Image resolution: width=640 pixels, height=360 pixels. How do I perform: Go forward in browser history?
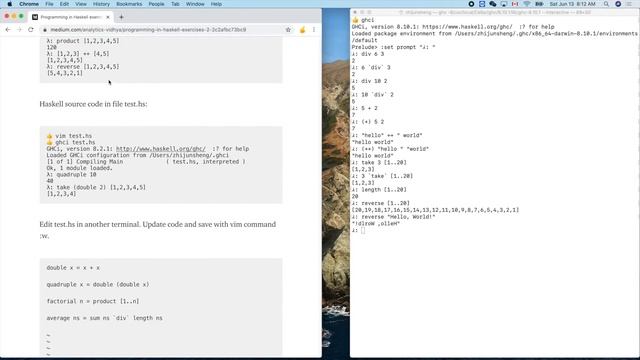(19, 30)
